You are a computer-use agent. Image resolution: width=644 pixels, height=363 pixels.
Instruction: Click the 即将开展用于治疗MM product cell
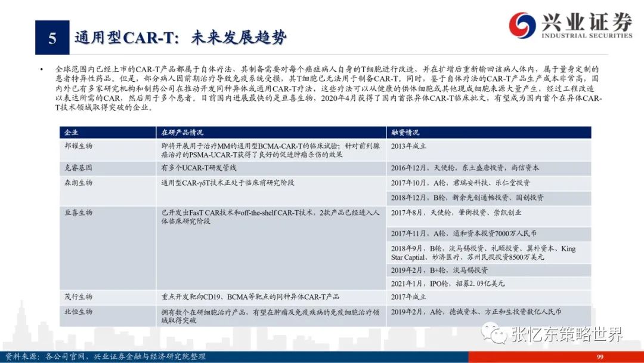coord(271,150)
